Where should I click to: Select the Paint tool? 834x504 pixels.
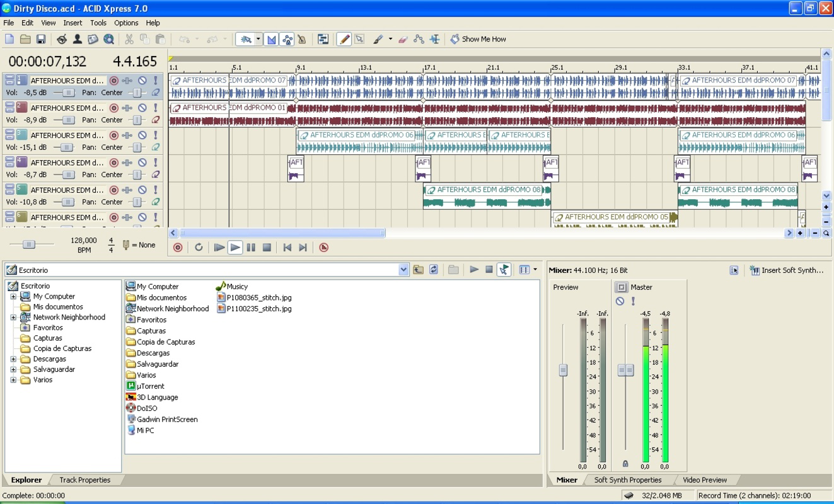tap(379, 39)
